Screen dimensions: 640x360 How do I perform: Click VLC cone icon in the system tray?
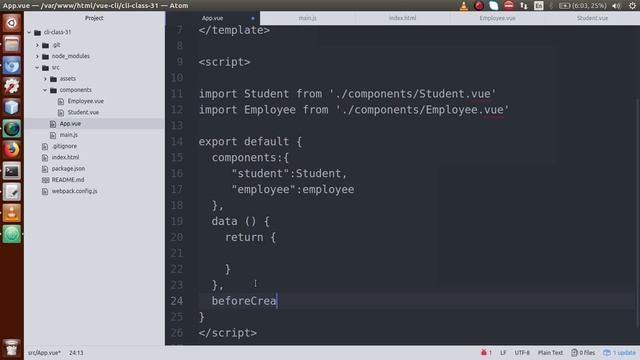click(464, 6)
